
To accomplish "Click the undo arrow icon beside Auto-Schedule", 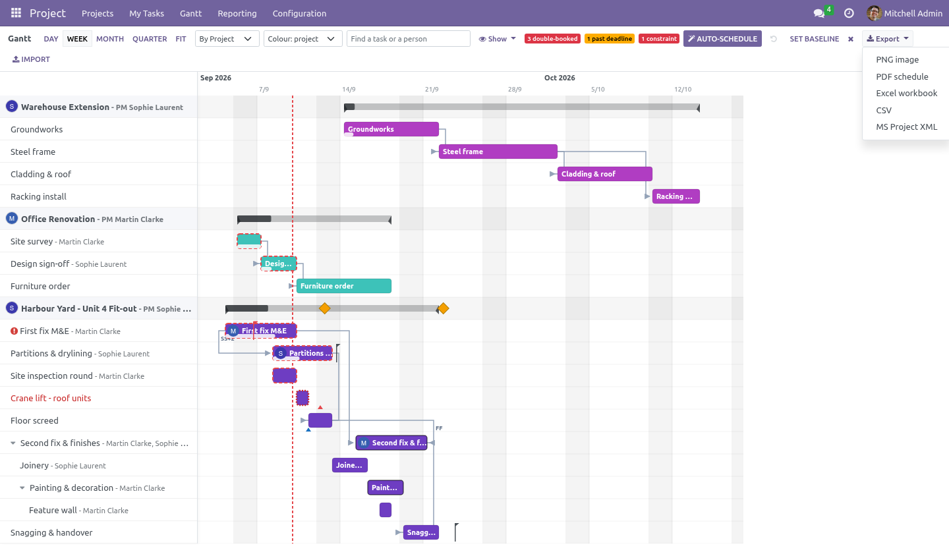I will coord(774,39).
